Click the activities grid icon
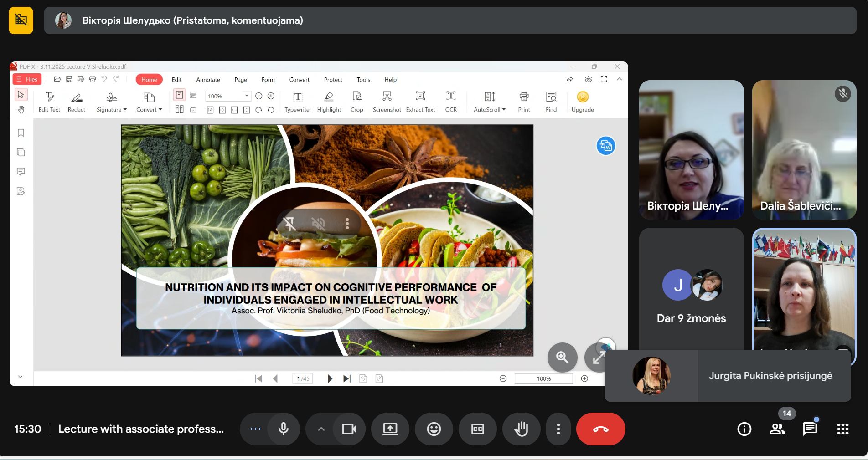 [x=842, y=429]
